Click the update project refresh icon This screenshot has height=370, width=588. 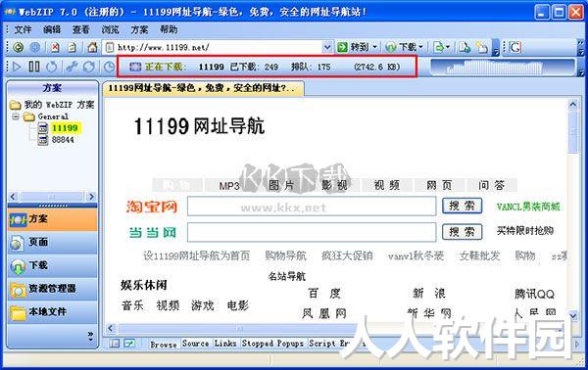pos(88,67)
